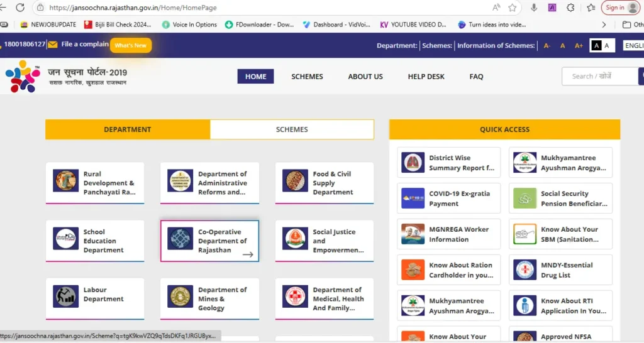Click the What's New button
The image size is (644, 343).
(x=131, y=45)
